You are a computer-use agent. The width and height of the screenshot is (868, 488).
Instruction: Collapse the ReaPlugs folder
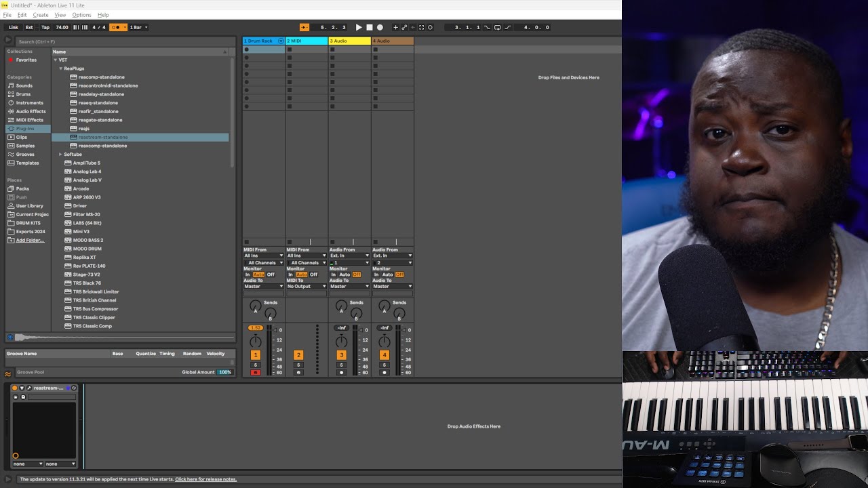[60, 68]
